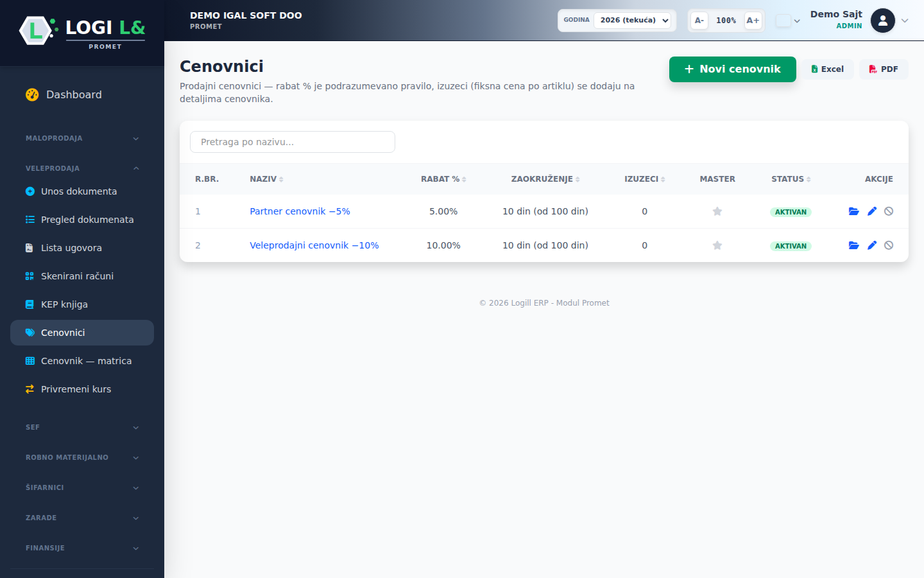The width and height of the screenshot is (924, 578).
Task: Open the GODINA year dropdown
Action: (x=632, y=21)
